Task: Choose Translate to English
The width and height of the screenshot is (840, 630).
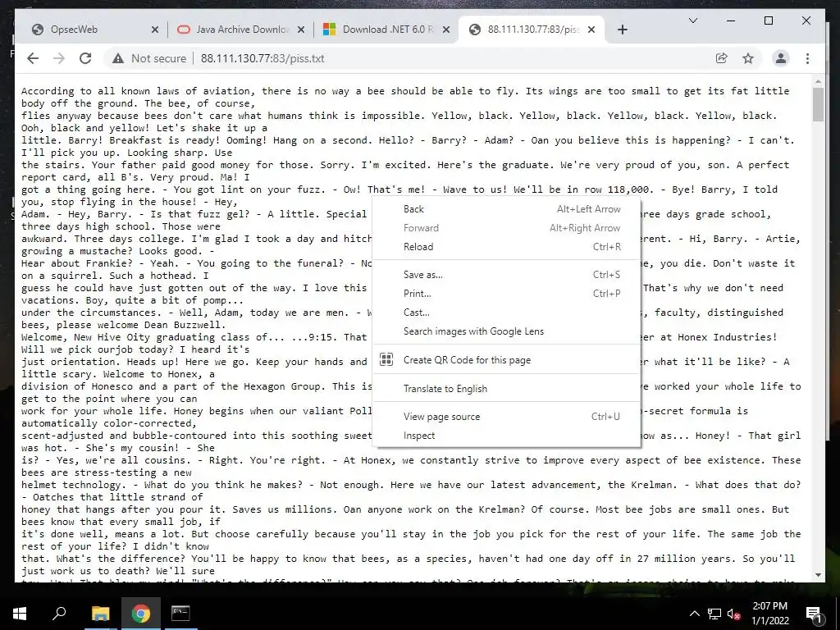Action: [x=506, y=388]
